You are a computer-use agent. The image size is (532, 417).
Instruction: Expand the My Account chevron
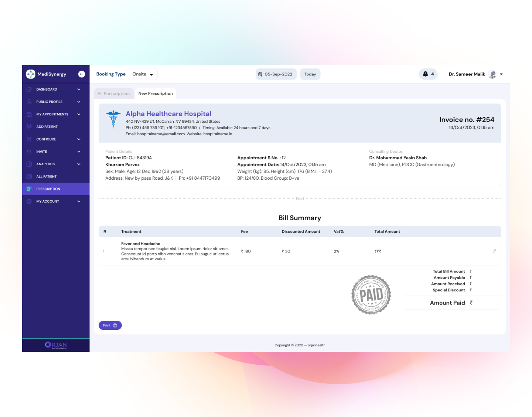79,201
